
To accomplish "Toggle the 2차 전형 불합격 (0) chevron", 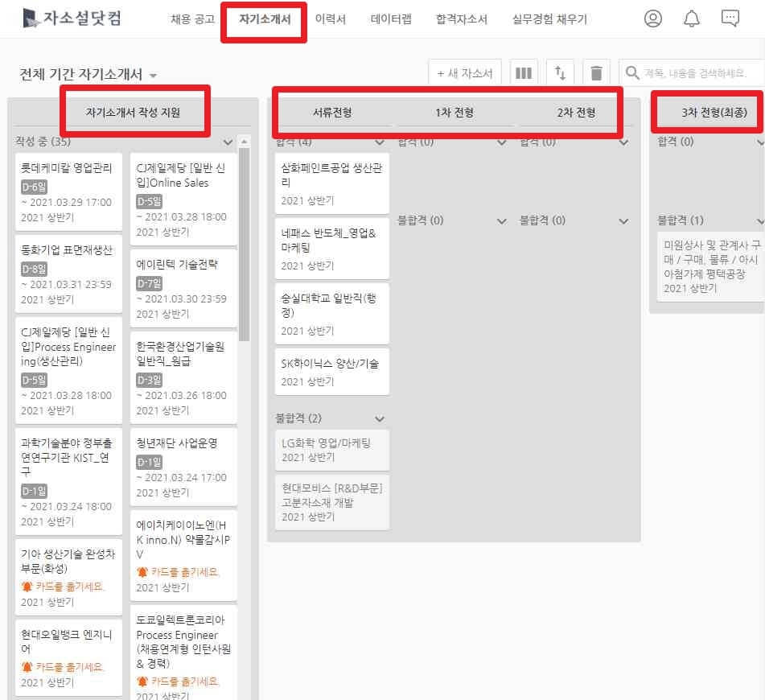I will 623,221.
